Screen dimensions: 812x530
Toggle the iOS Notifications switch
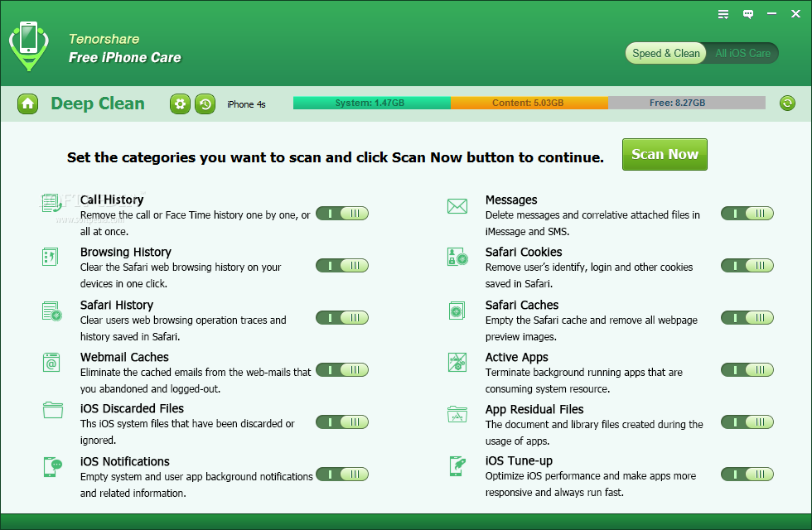click(x=342, y=474)
